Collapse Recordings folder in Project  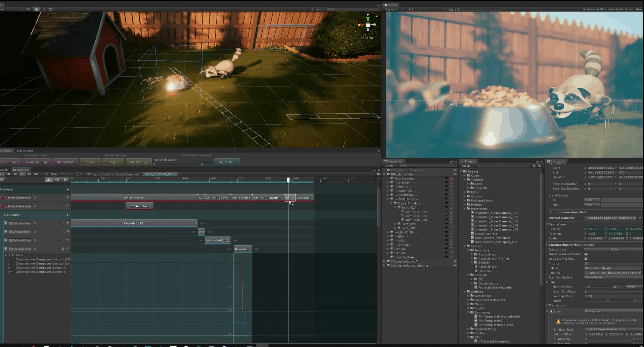click(x=465, y=209)
